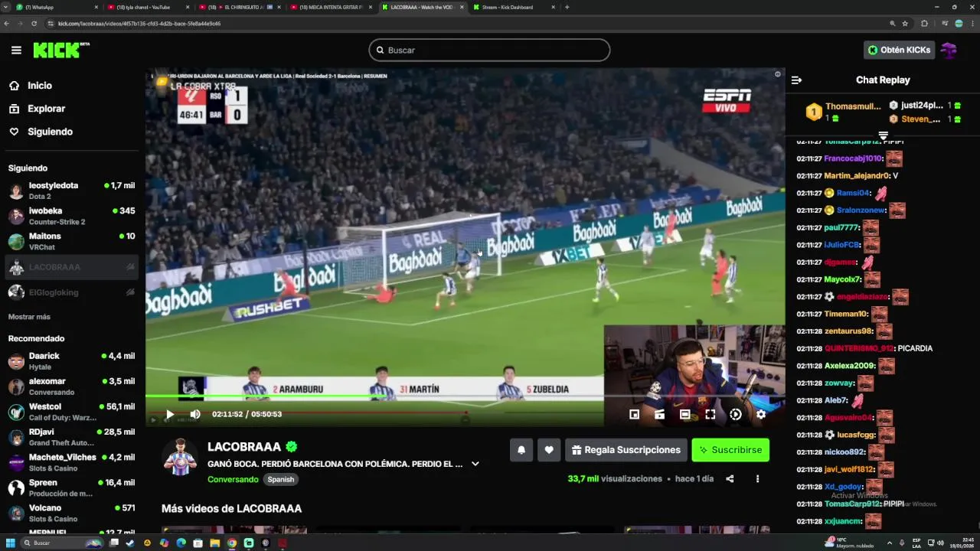Image resolution: width=980 pixels, height=551 pixels.
Task: Seek on the video progress bar
Action: (x=465, y=396)
